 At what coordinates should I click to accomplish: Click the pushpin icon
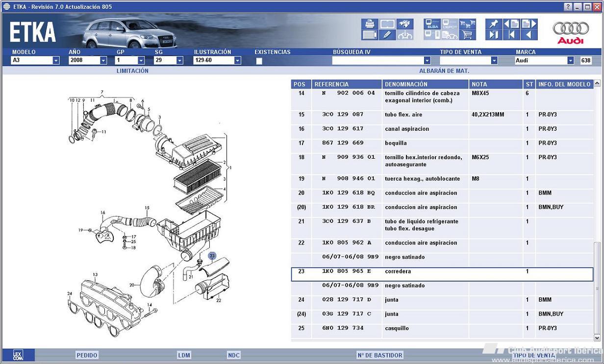(494, 24)
